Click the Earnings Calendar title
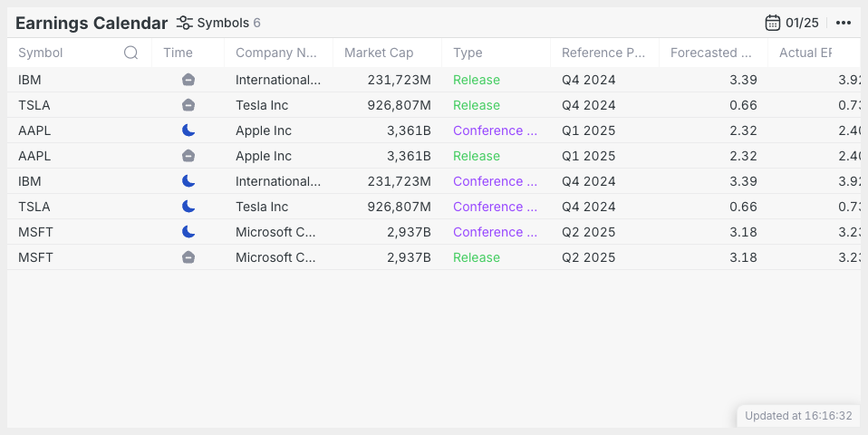The height and width of the screenshot is (435, 868). 92,23
